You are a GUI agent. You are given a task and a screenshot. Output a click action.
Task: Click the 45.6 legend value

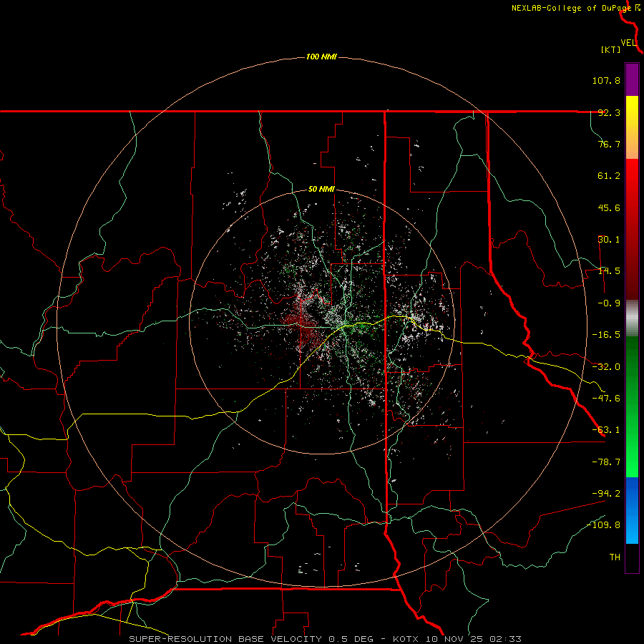click(609, 208)
